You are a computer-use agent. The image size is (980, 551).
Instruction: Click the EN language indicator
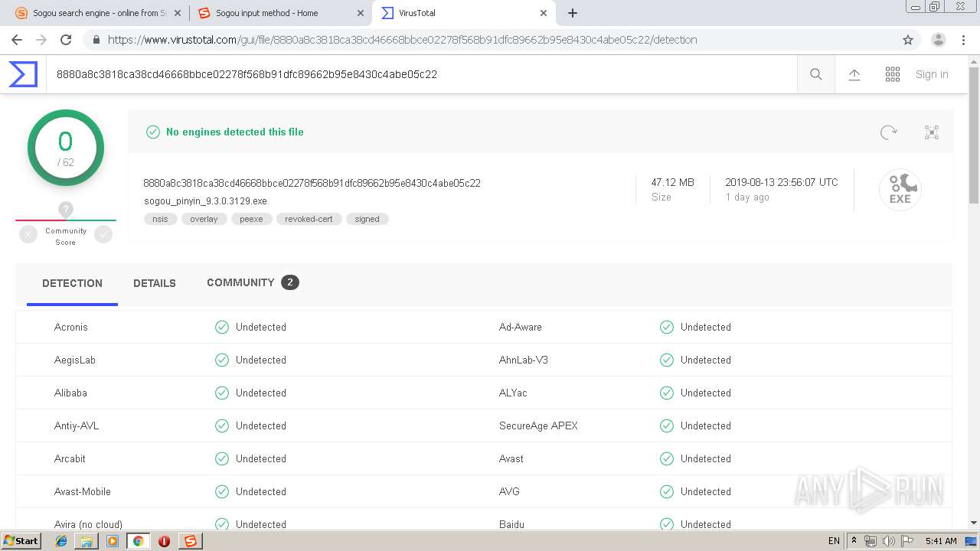coord(834,541)
